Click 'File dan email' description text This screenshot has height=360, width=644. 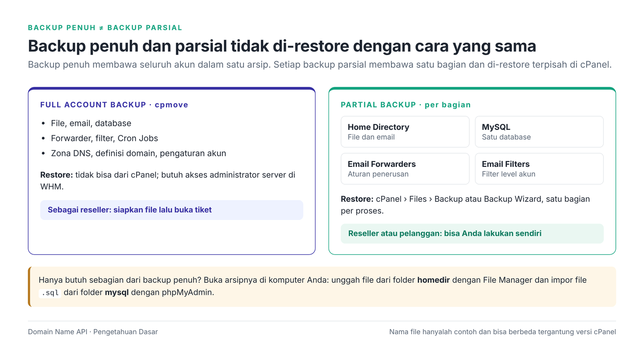[371, 137]
